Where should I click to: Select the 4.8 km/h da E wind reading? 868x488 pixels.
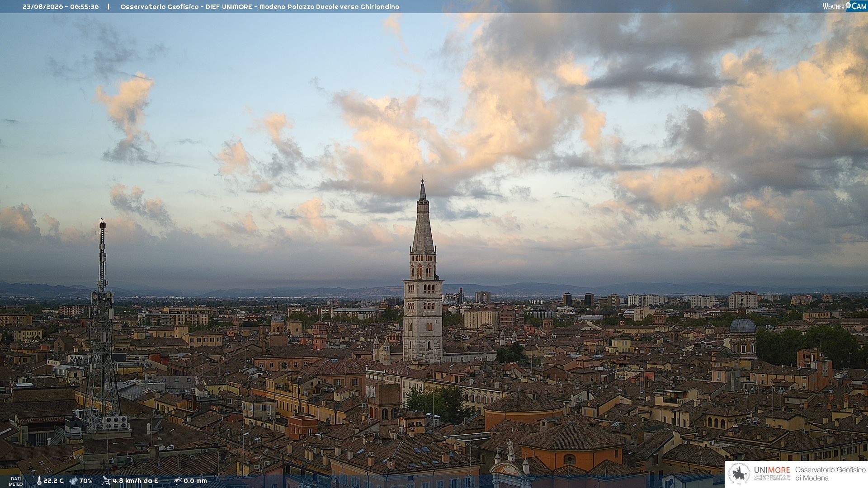pyautogui.click(x=135, y=481)
